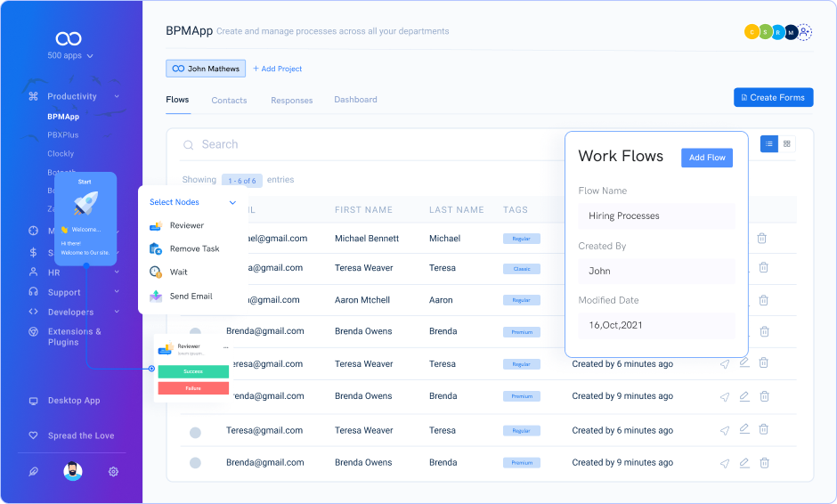Select radio button for last Teresa@gmail.com row
Image resolution: width=837 pixels, height=504 pixels.
[195, 432]
